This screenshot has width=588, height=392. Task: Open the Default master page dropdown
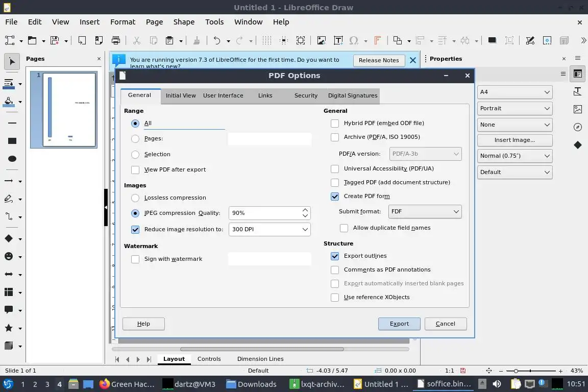tap(515, 172)
